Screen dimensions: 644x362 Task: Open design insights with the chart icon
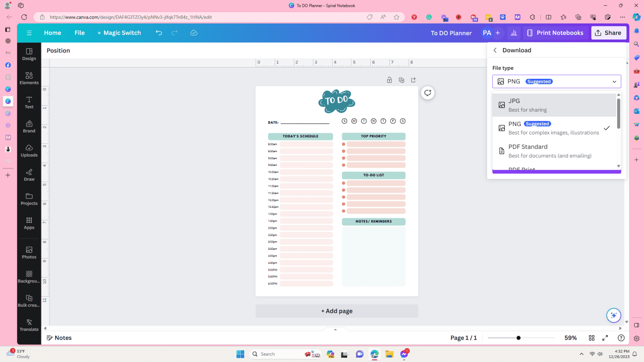tap(514, 33)
